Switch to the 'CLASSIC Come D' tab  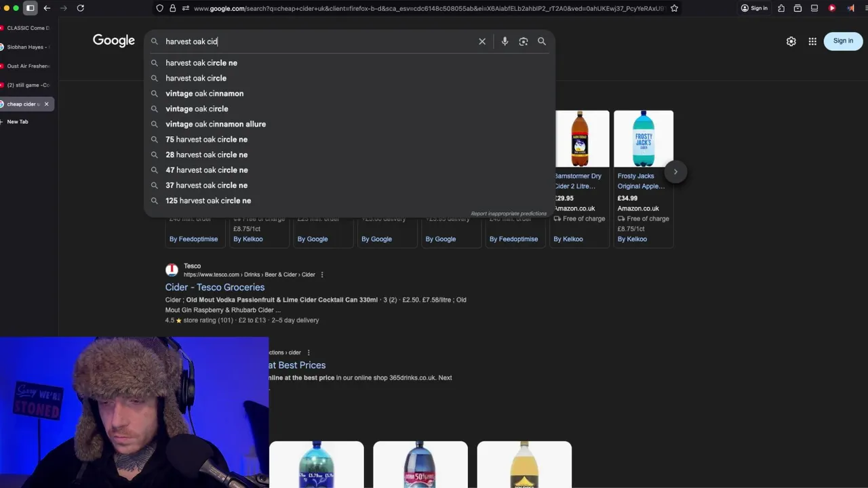pos(27,28)
